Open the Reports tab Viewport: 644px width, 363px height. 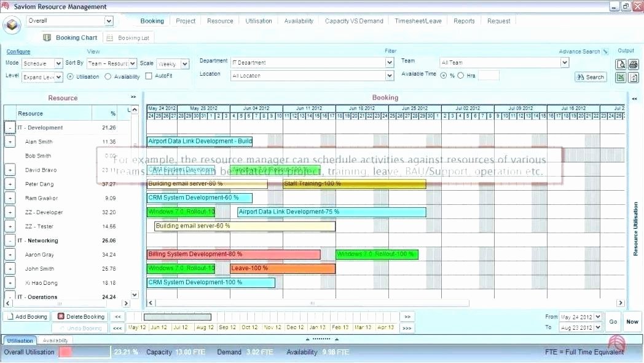tap(464, 21)
